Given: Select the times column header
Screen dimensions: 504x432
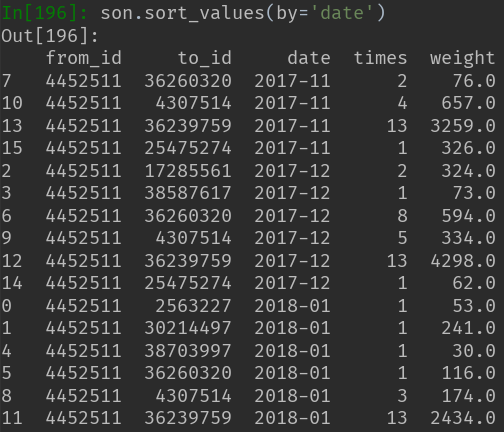Looking at the screenshot, I should coord(380,58).
